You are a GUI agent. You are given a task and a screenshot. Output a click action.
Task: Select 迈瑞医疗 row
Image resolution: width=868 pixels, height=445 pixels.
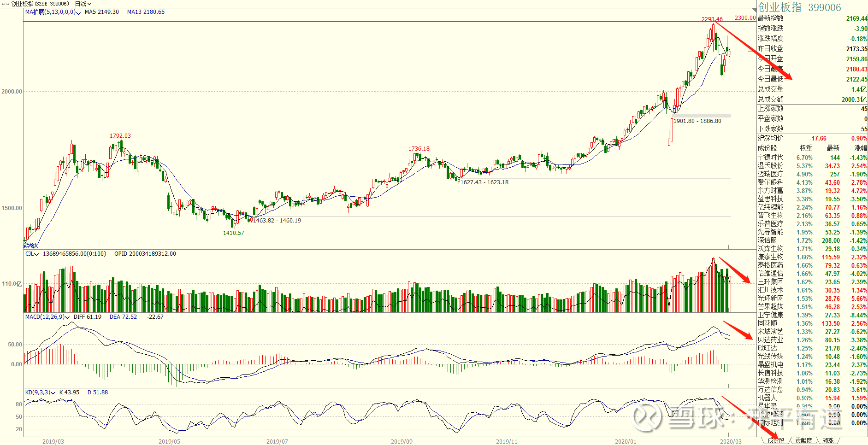point(812,174)
